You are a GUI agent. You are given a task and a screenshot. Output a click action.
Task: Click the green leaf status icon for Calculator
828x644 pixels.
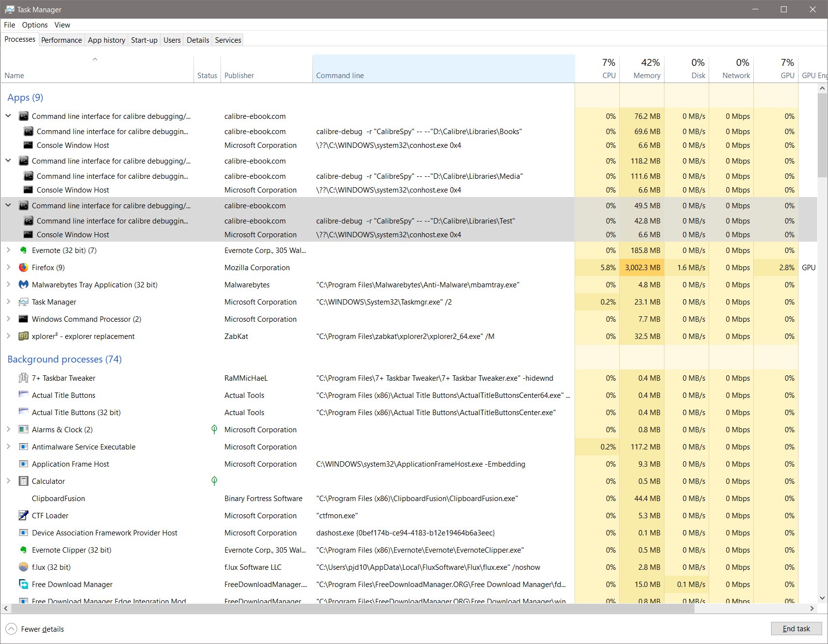click(214, 481)
